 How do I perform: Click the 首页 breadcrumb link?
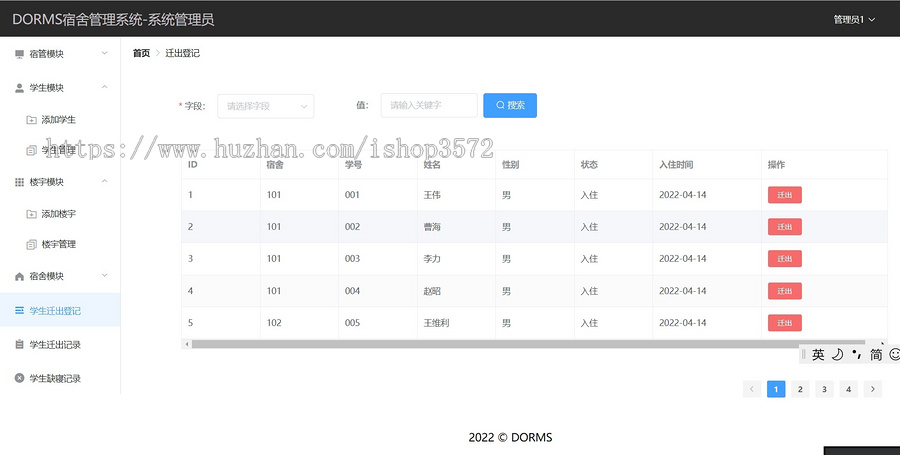coord(141,53)
